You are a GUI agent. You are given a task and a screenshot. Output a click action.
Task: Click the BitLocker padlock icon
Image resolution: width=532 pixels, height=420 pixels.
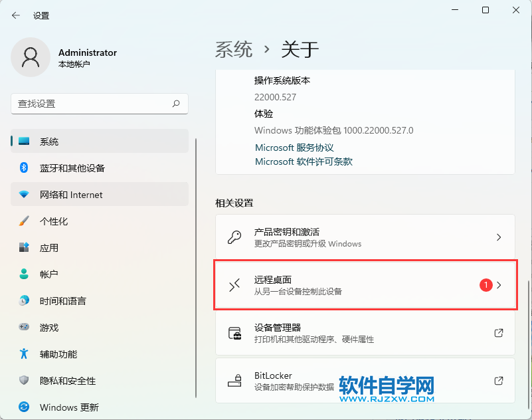234,381
